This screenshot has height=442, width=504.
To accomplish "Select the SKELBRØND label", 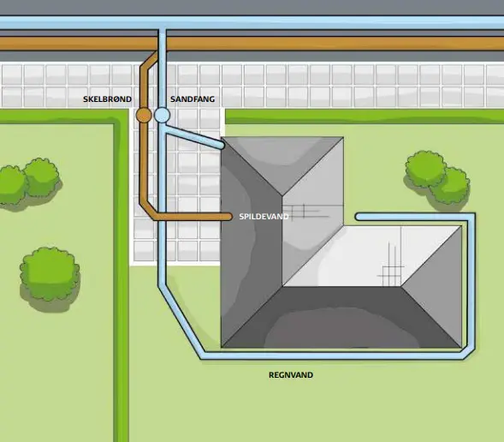I will click(107, 99).
